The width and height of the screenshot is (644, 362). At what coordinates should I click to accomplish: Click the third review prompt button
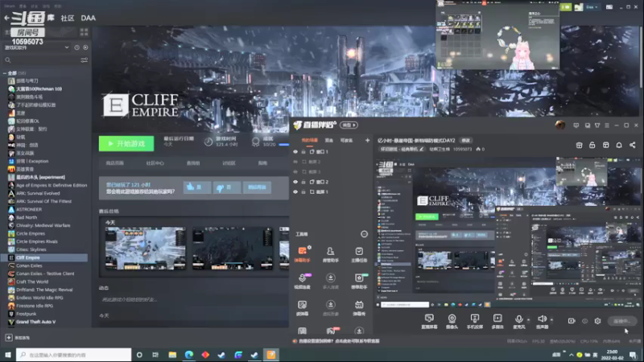[257, 187]
